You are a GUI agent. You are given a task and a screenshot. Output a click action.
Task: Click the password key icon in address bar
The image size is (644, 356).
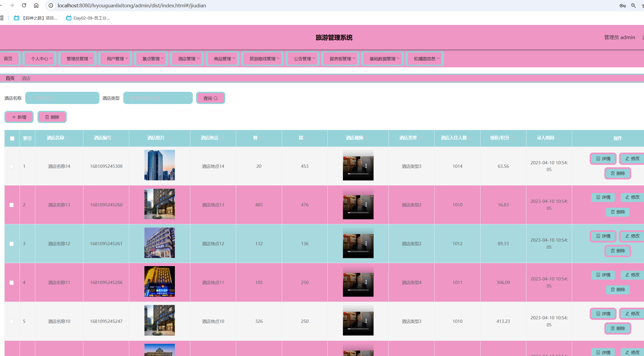(x=623, y=5)
